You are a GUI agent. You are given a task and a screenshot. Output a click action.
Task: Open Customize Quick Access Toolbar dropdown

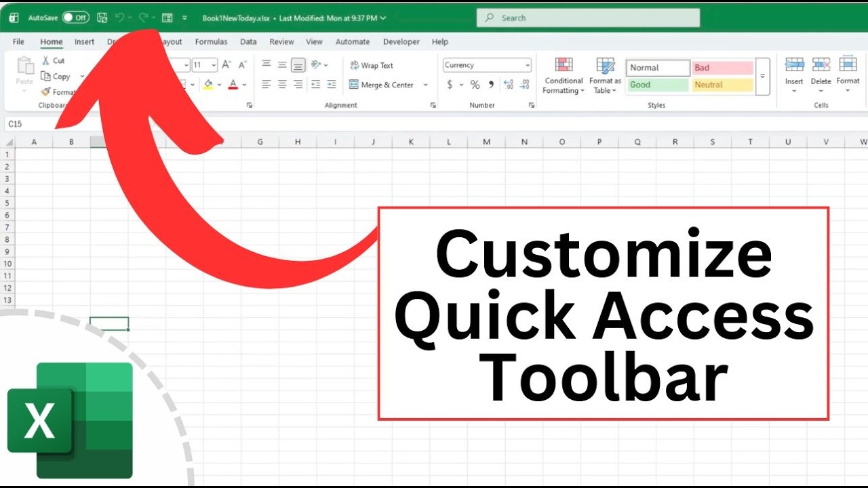[x=184, y=18]
